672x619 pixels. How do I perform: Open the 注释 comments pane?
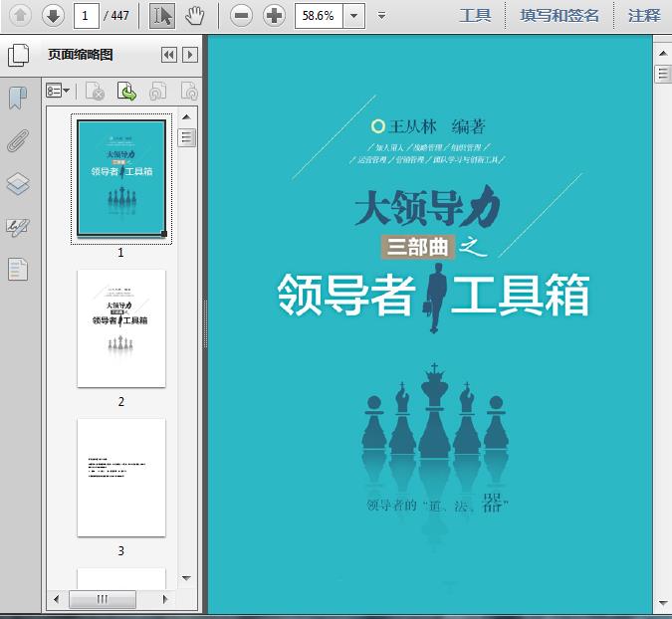click(644, 16)
